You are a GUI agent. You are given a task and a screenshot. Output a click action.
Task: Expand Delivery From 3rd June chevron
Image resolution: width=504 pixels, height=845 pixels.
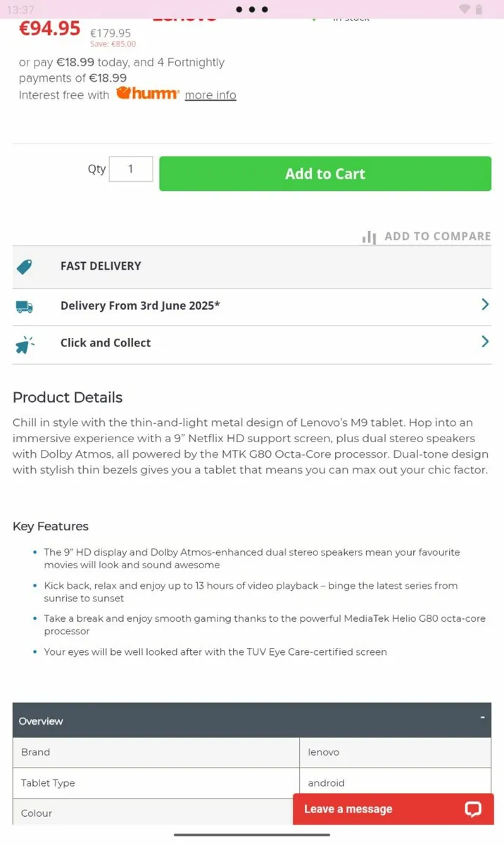pyautogui.click(x=485, y=304)
